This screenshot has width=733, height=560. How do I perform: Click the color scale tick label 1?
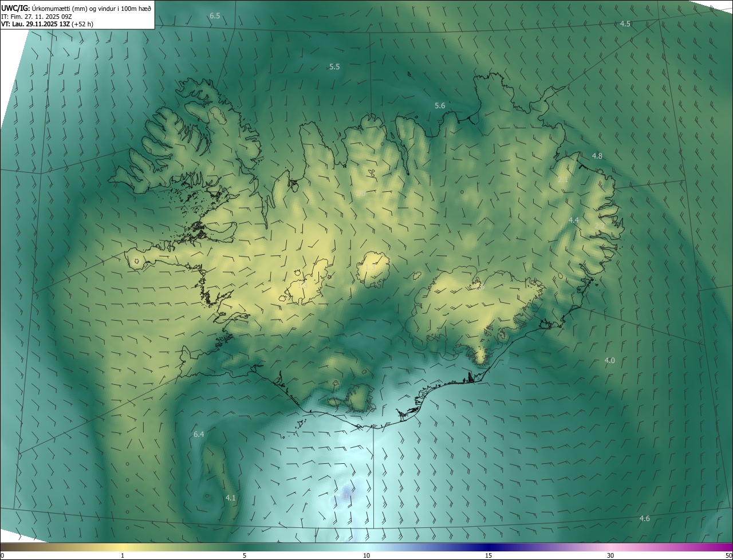[123, 555]
